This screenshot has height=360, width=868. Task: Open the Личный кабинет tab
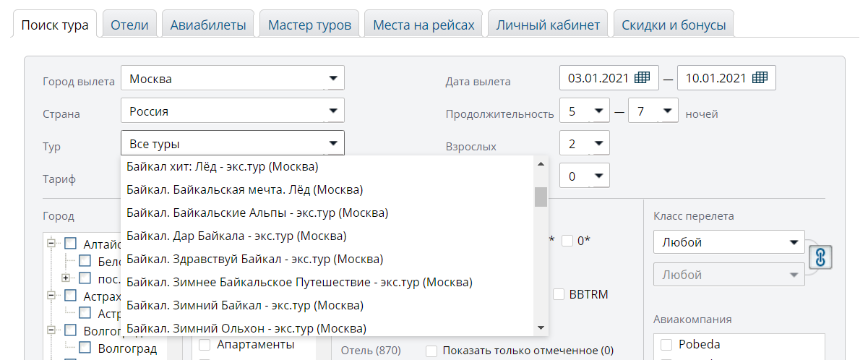[x=548, y=25]
